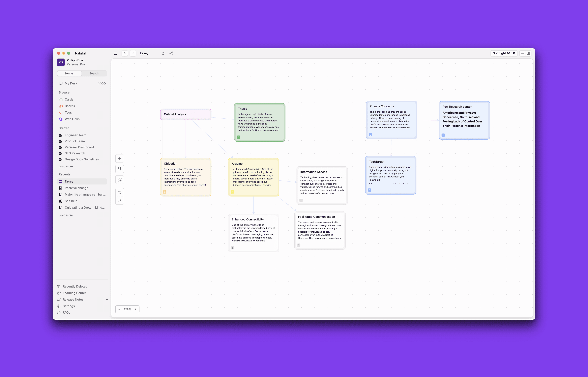Toggle the right side panel

tap(528, 53)
